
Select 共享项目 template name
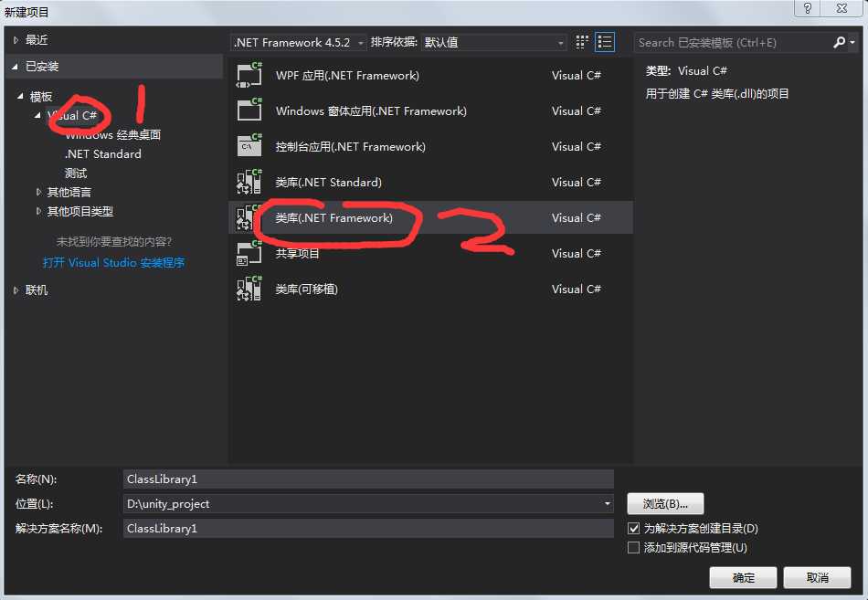click(297, 253)
